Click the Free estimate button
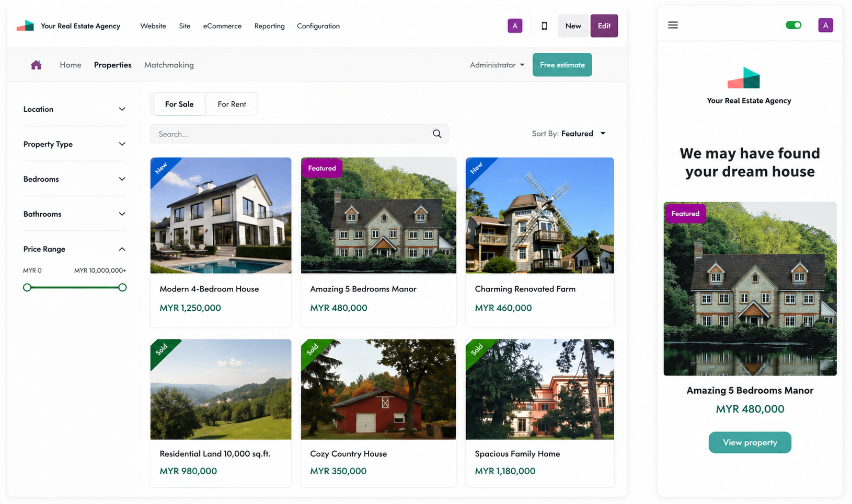The height and width of the screenshot is (504, 852). 562,65
